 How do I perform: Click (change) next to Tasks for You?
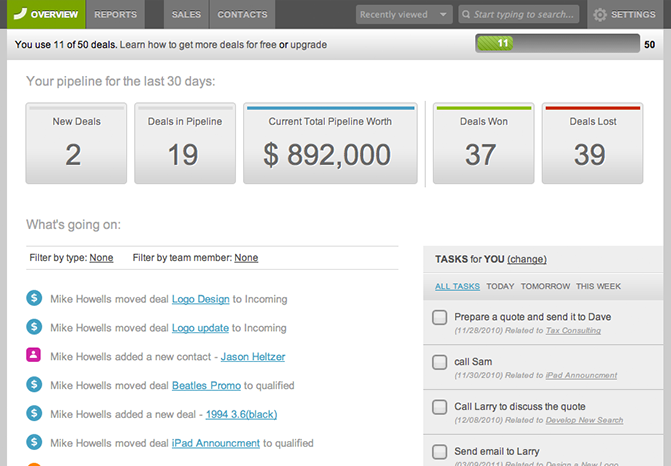click(527, 259)
